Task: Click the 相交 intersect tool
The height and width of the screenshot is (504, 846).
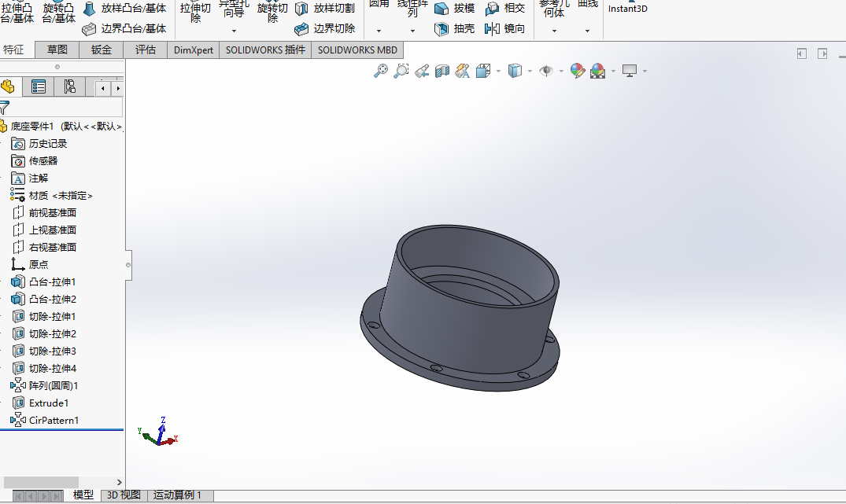Action: [x=505, y=8]
